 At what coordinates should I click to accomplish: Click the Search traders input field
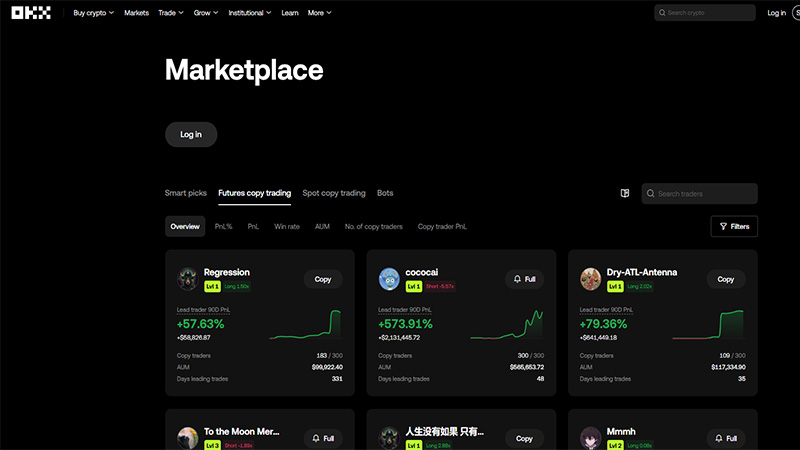705,193
